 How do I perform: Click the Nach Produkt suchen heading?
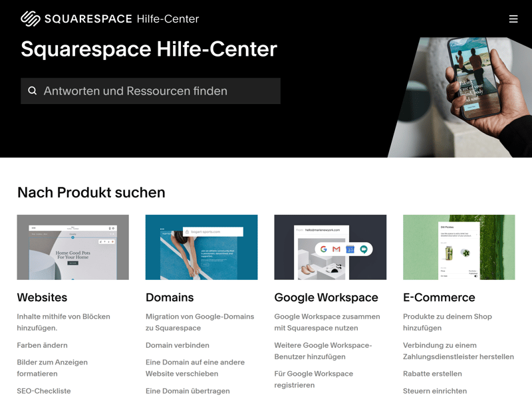(91, 192)
